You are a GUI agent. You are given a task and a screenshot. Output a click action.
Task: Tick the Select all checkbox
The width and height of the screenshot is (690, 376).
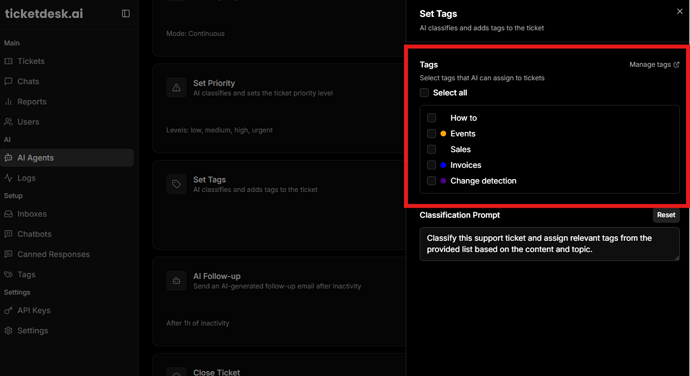click(424, 92)
